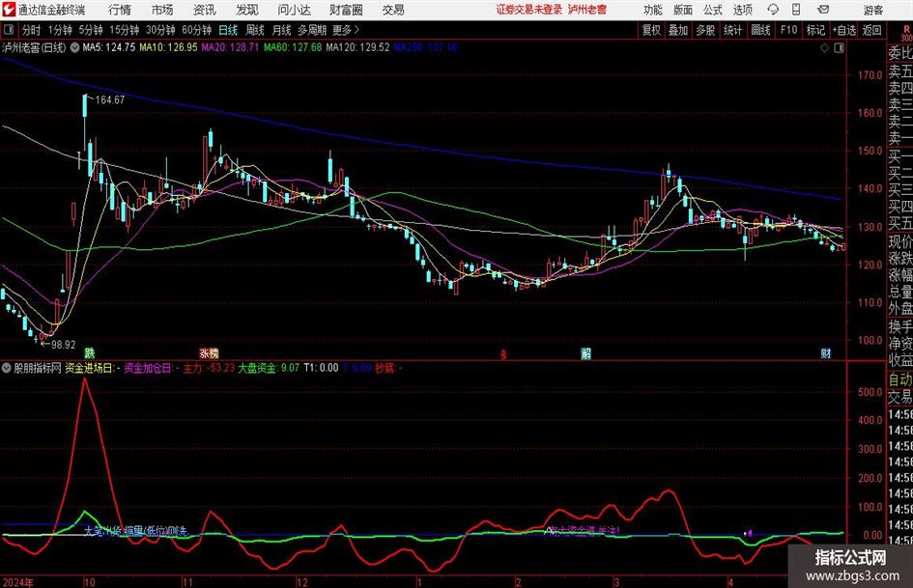Add stock with +自选 button

click(843, 30)
